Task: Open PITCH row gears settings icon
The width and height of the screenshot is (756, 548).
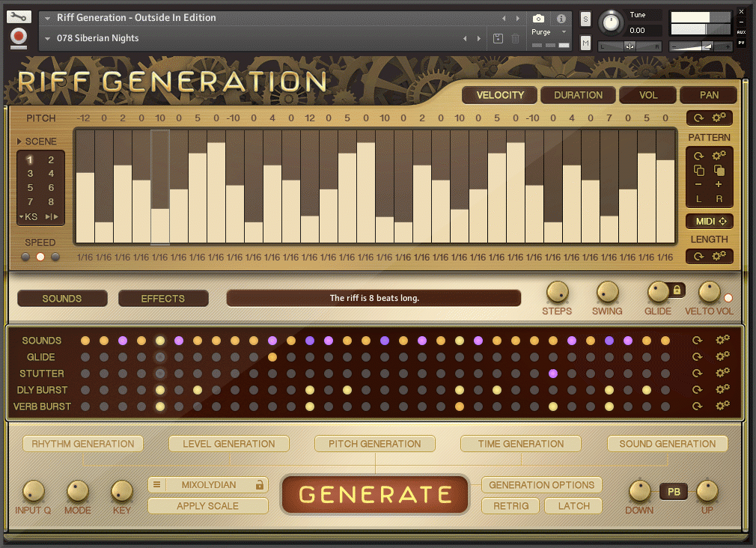Action: [719, 118]
